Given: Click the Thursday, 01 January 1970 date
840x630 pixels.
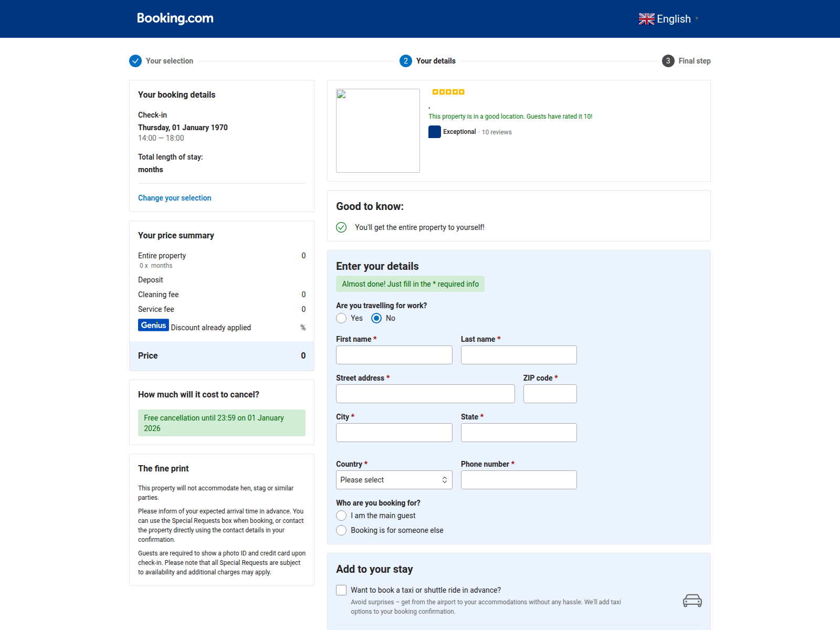Looking at the screenshot, I should click(183, 128).
